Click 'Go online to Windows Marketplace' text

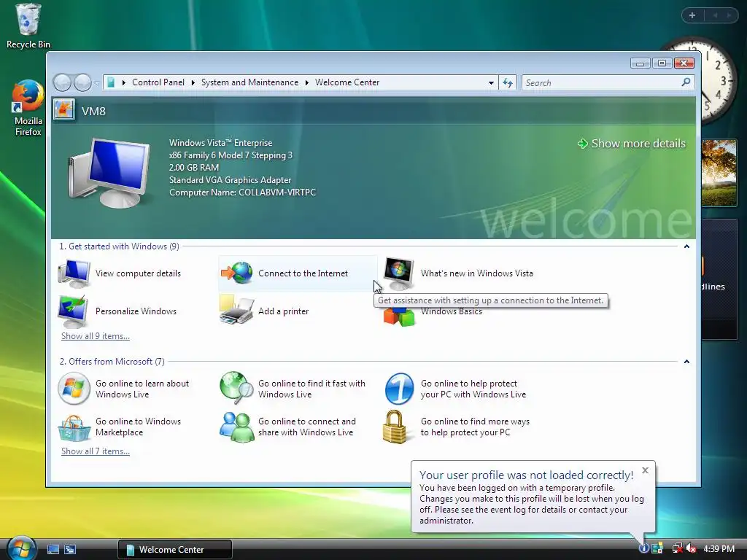coord(138,427)
